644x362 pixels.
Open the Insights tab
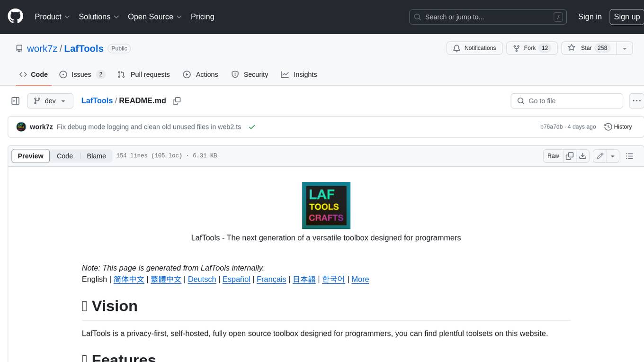tap(299, 74)
